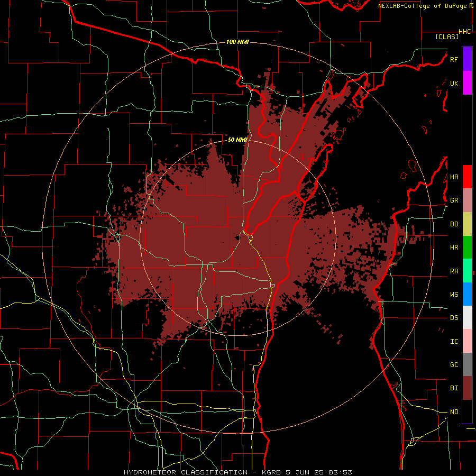Click the BD legend label
Viewport: 476px width, 476px height.
(454, 224)
